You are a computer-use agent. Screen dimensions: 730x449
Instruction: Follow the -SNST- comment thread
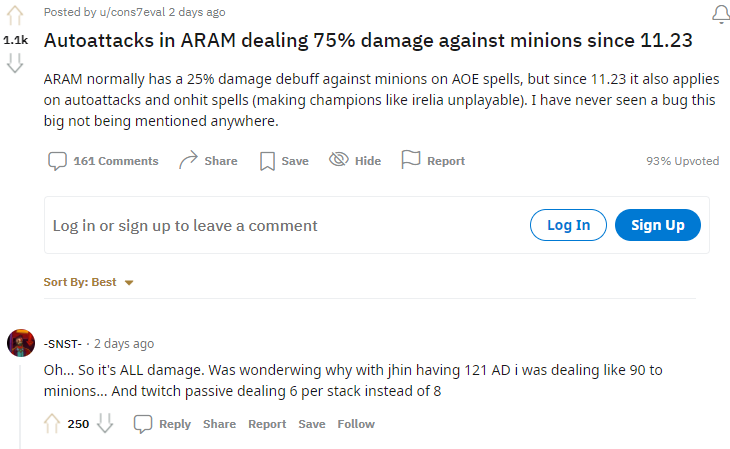pyautogui.click(x=356, y=424)
